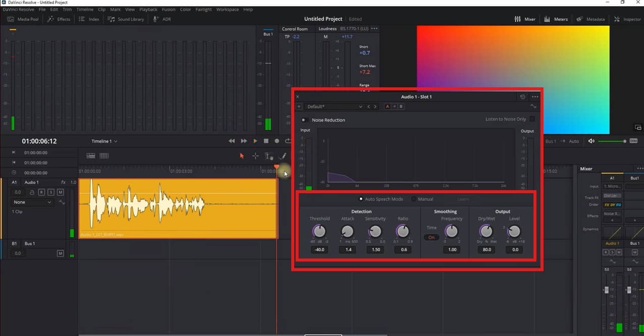Open the 1: Micro... input dropdown in Mixer
The image size is (644, 336).
click(612, 187)
